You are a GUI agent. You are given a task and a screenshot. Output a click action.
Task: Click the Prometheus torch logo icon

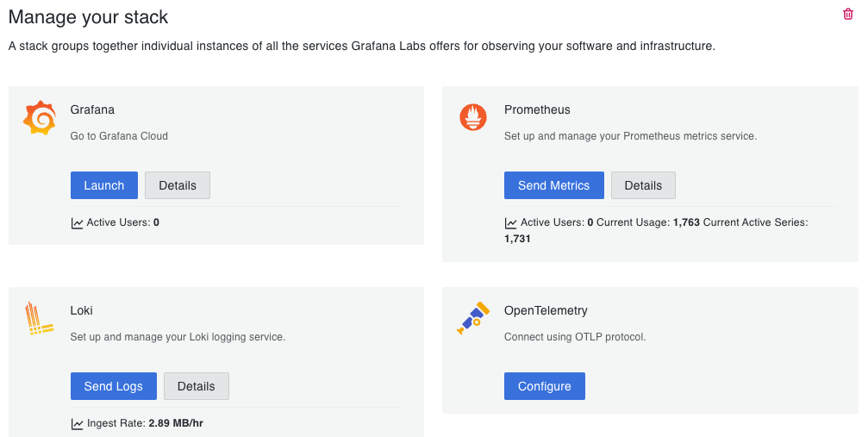[x=473, y=117]
